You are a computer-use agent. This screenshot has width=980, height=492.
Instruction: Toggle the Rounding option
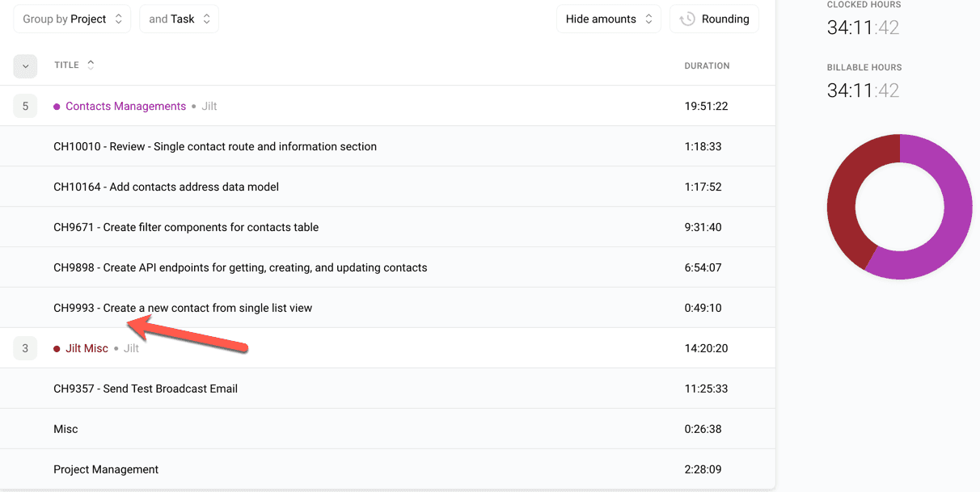[715, 19]
